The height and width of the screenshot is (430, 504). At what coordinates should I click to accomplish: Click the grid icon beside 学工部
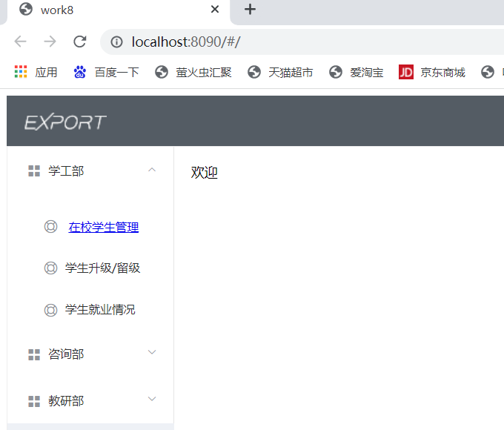click(x=34, y=171)
